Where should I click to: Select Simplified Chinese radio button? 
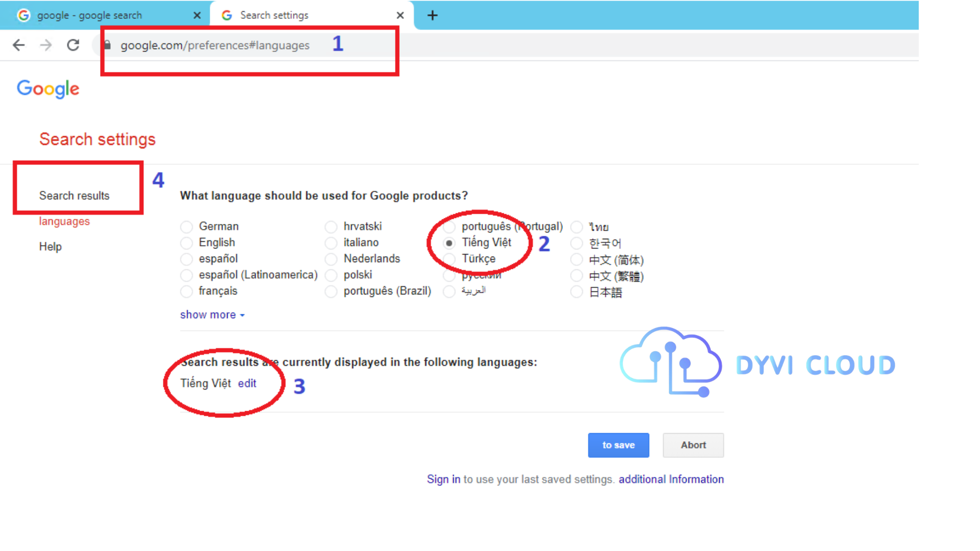coord(576,260)
